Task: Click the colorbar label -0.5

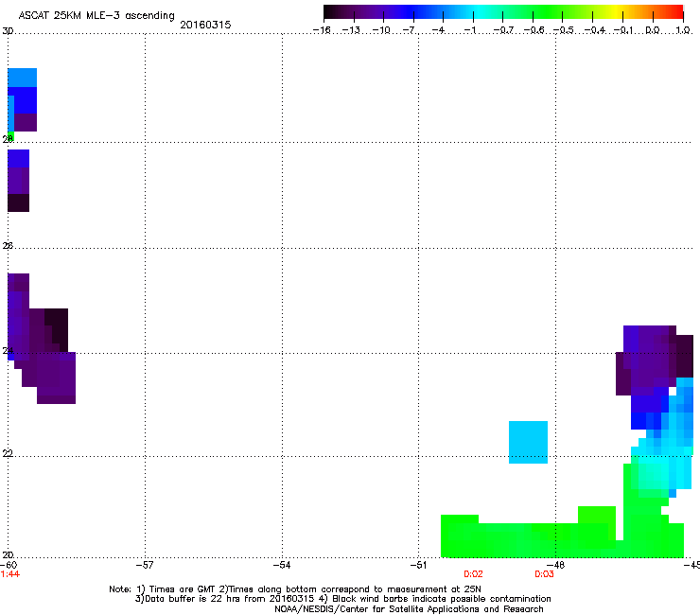Action: pyautogui.click(x=564, y=30)
